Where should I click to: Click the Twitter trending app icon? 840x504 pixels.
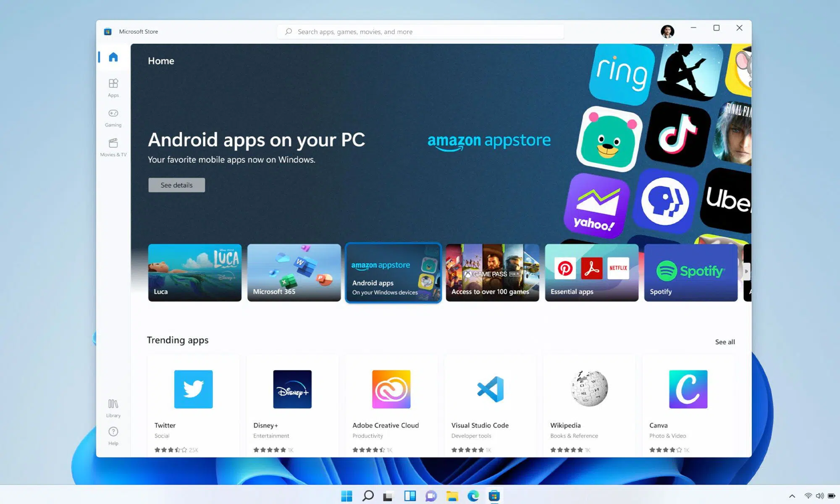point(193,389)
